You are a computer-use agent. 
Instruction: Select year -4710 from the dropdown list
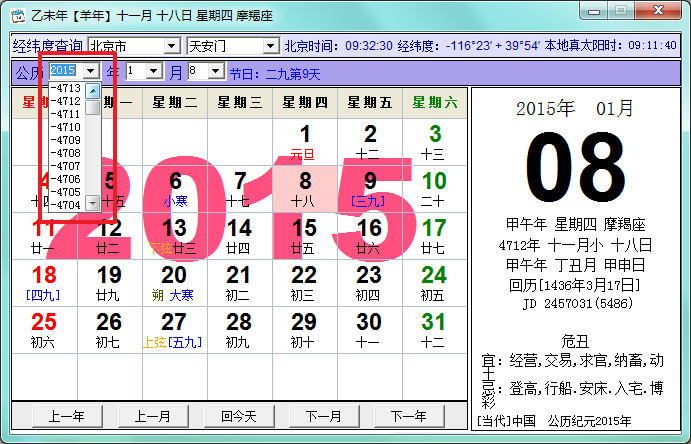[66, 127]
